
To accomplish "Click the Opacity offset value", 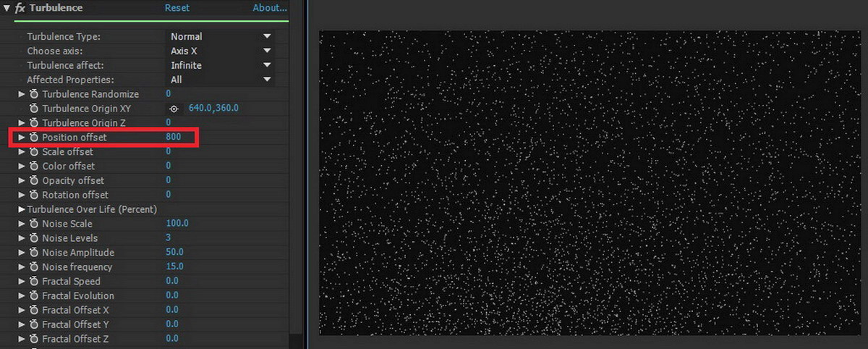I will (169, 180).
